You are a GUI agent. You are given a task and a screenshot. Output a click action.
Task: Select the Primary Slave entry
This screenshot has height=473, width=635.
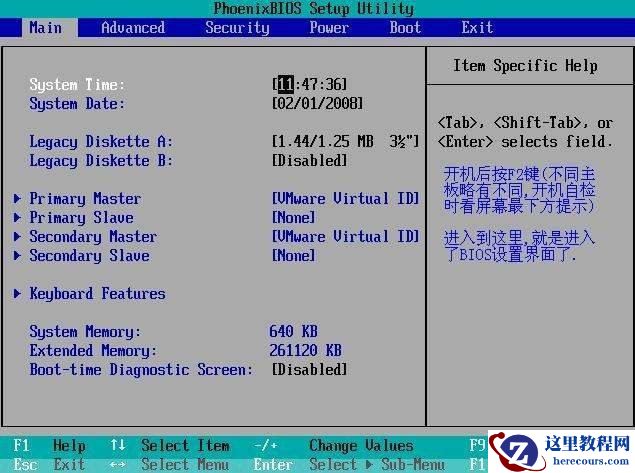click(81, 218)
